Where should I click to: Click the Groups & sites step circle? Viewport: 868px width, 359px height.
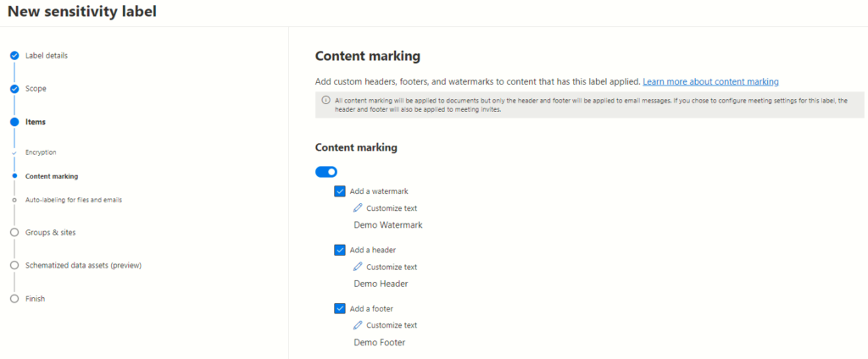click(x=14, y=232)
